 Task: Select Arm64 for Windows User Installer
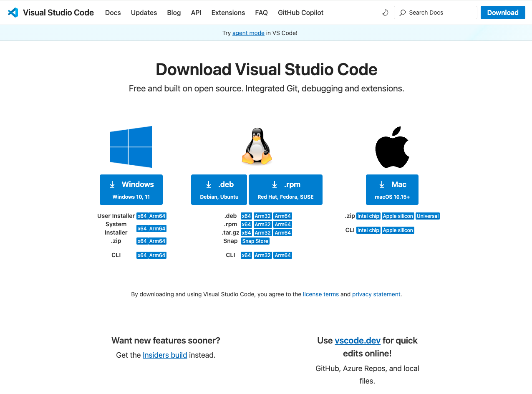pyautogui.click(x=157, y=216)
